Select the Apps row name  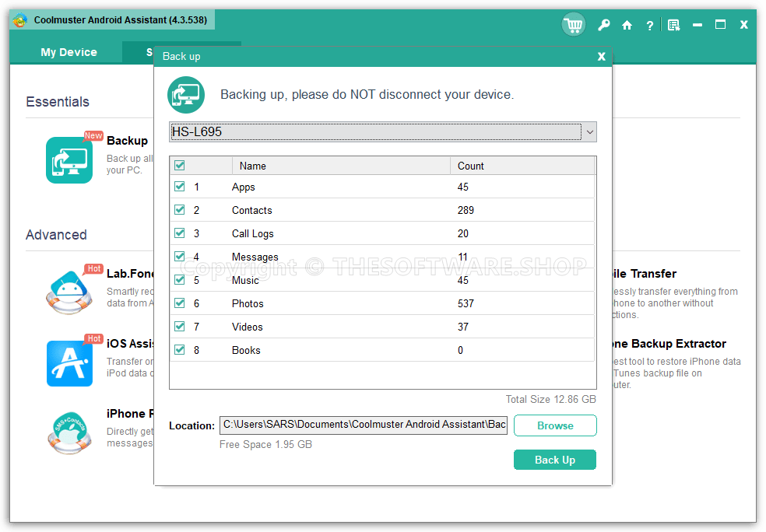point(244,187)
